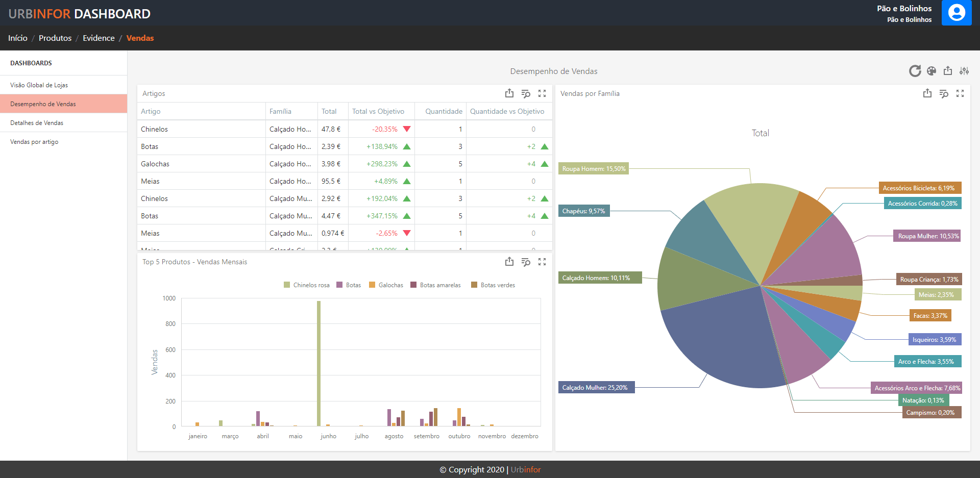Export the Artigos table panel
The height and width of the screenshot is (478, 980).
point(509,93)
